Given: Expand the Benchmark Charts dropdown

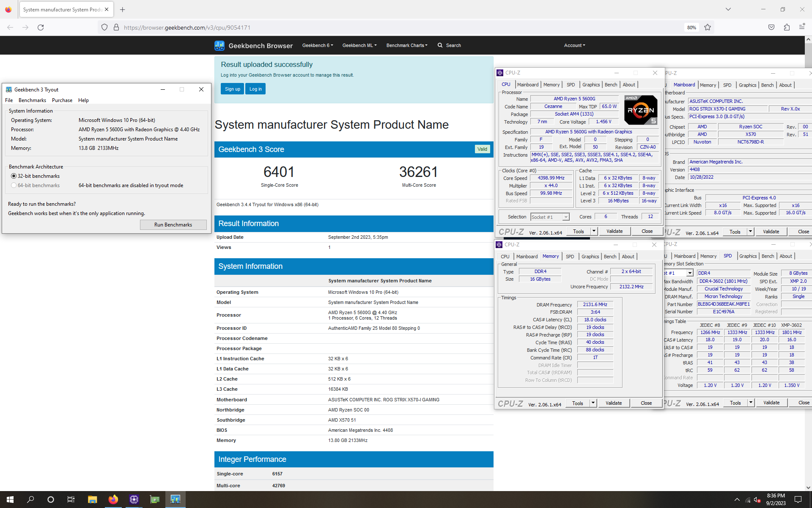Looking at the screenshot, I should tap(407, 45).
